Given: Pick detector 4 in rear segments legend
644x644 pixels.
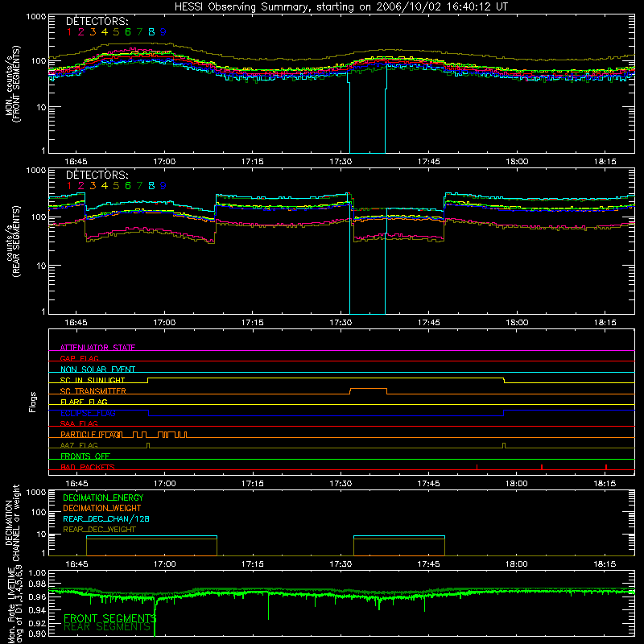Looking at the screenshot, I should [105, 186].
